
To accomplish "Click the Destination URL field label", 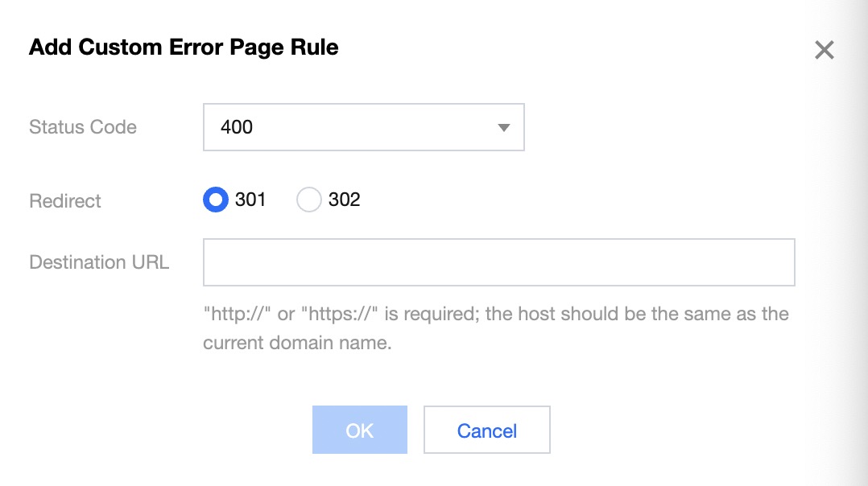I will 99,262.
